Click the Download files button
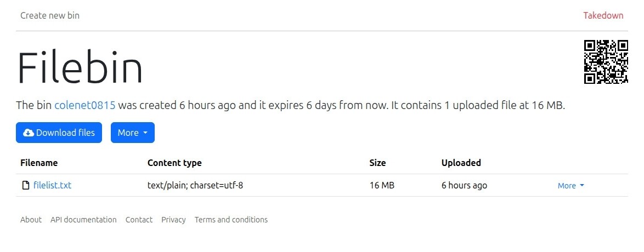The width and height of the screenshot is (644, 252). pyautogui.click(x=59, y=133)
